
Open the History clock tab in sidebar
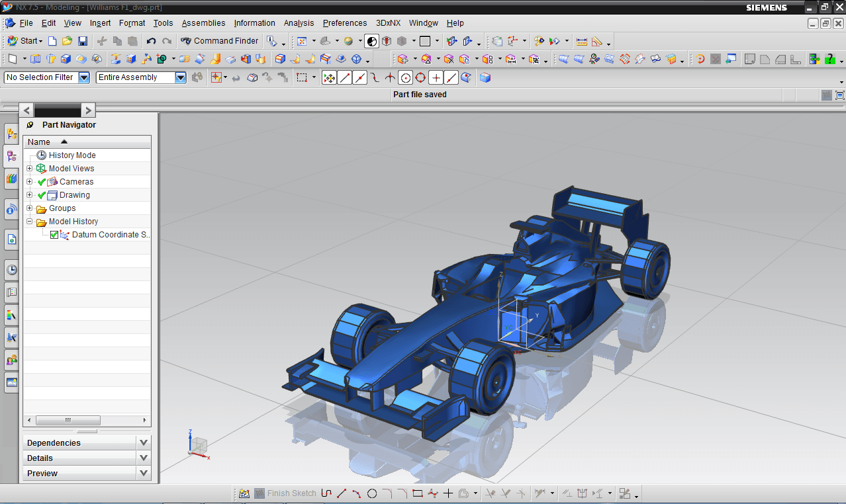click(11, 270)
